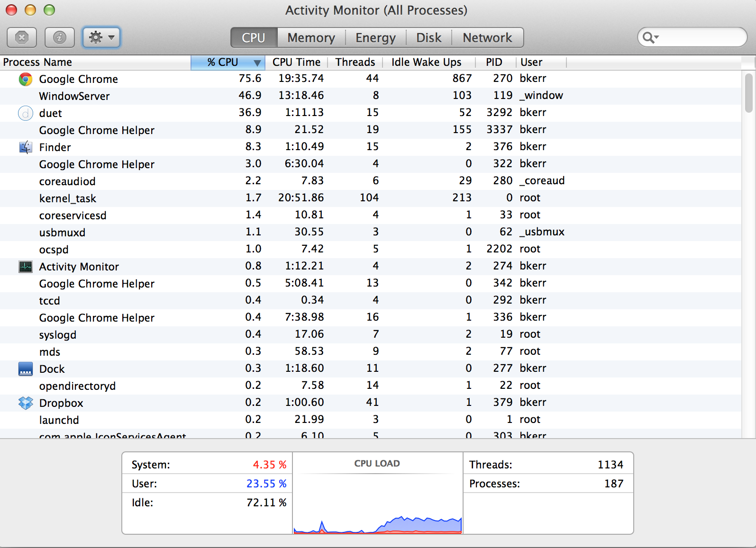Click the Dropbox process name

coord(61,403)
